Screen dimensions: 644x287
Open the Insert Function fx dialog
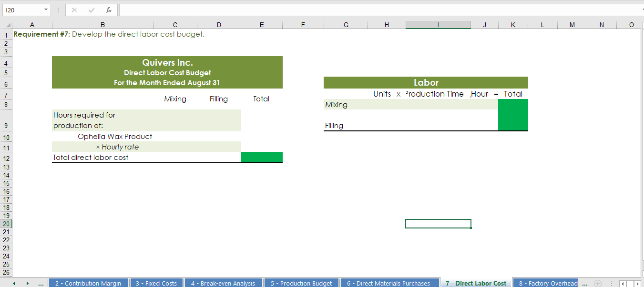coord(108,10)
